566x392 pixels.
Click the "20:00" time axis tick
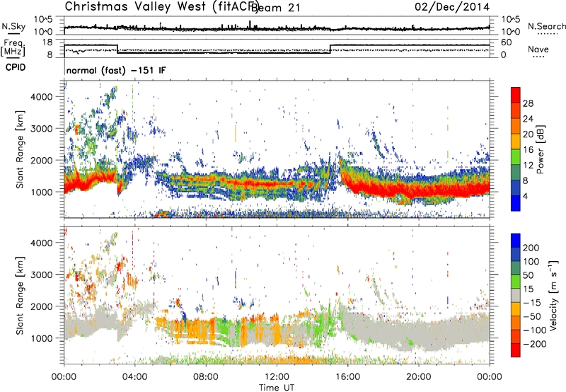click(419, 377)
